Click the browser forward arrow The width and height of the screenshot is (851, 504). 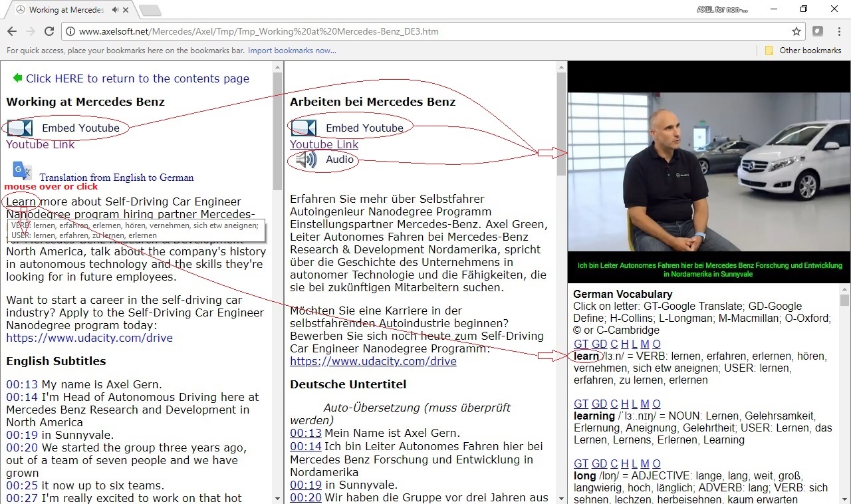pos(31,31)
